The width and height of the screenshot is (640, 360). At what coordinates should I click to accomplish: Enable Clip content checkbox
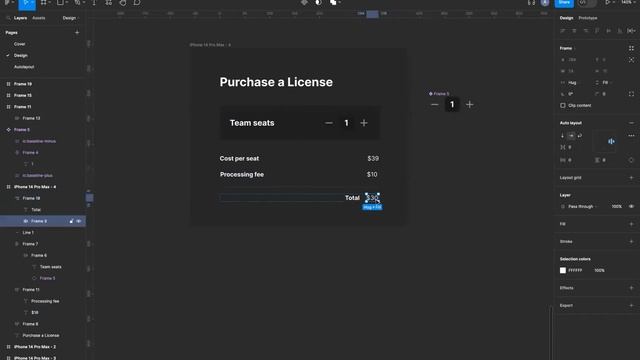click(x=563, y=105)
